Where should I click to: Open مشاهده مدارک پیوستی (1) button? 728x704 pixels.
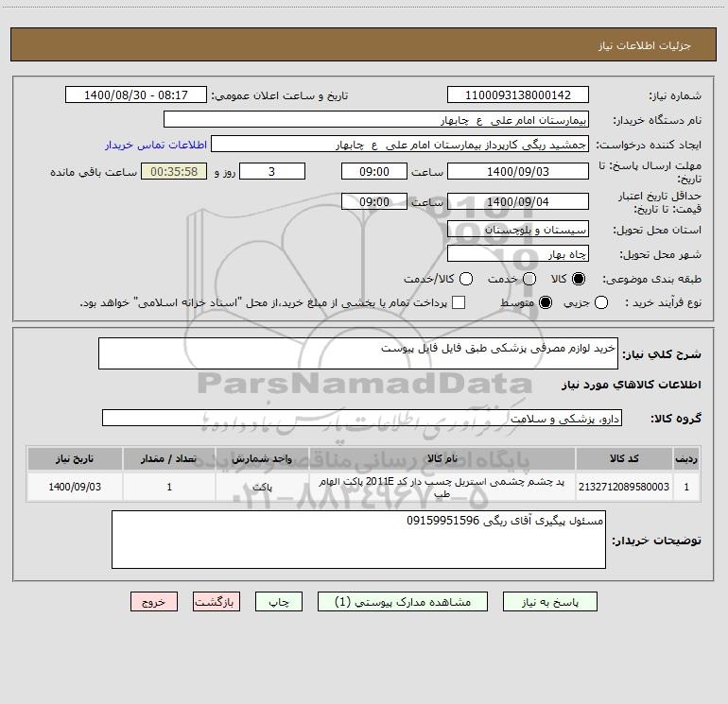click(x=403, y=602)
